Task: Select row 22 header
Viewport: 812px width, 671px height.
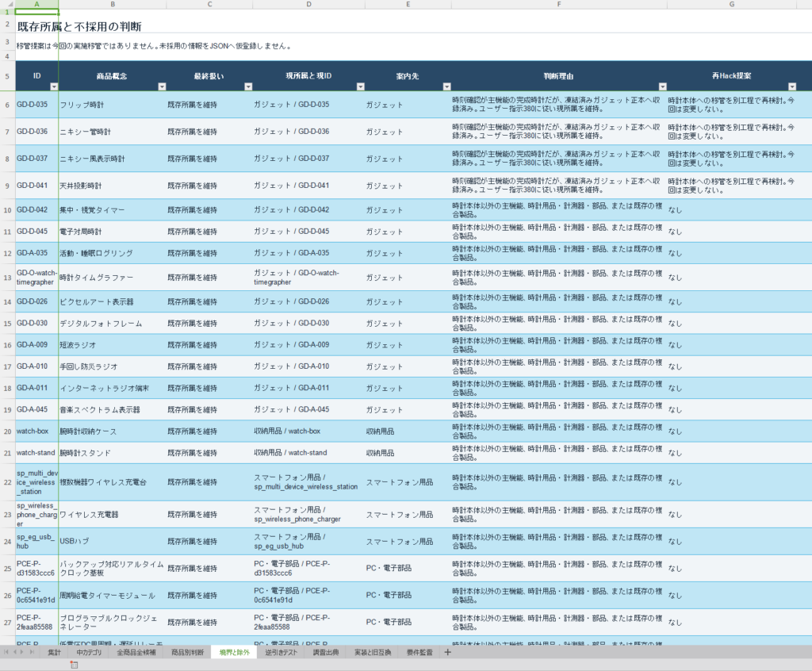Action: click(x=7, y=482)
